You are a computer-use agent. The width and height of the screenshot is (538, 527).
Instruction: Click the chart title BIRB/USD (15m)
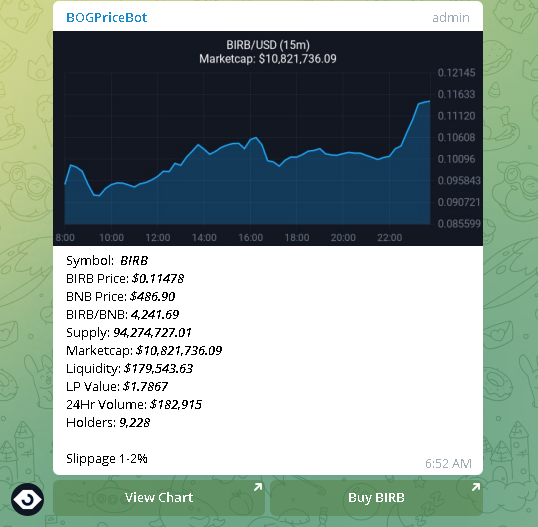click(x=268, y=45)
